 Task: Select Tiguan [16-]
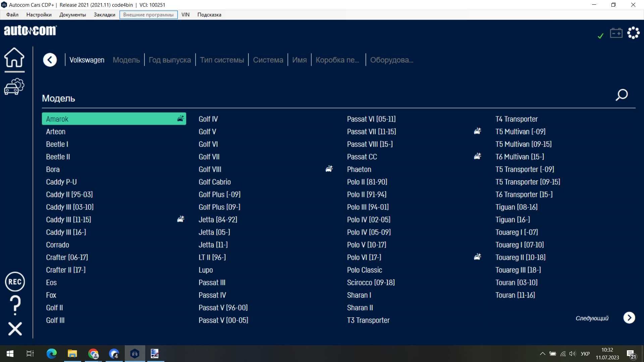(x=513, y=220)
